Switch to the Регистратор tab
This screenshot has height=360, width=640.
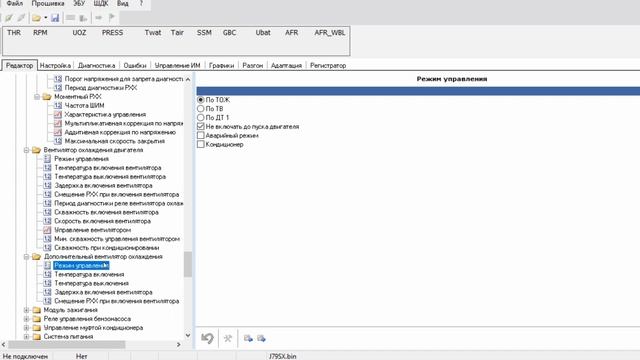pyautogui.click(x=328, y=65)
